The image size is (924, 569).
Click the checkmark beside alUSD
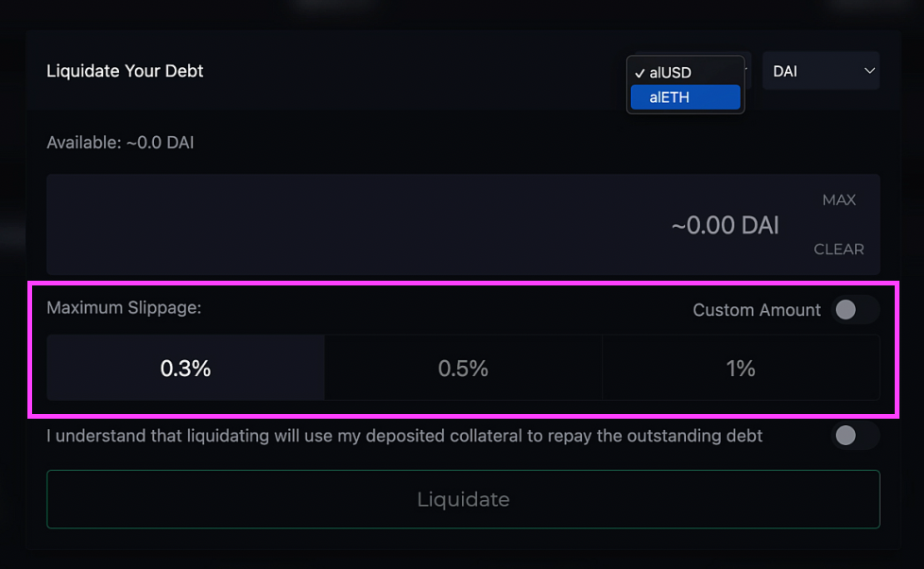pos(641,73)
